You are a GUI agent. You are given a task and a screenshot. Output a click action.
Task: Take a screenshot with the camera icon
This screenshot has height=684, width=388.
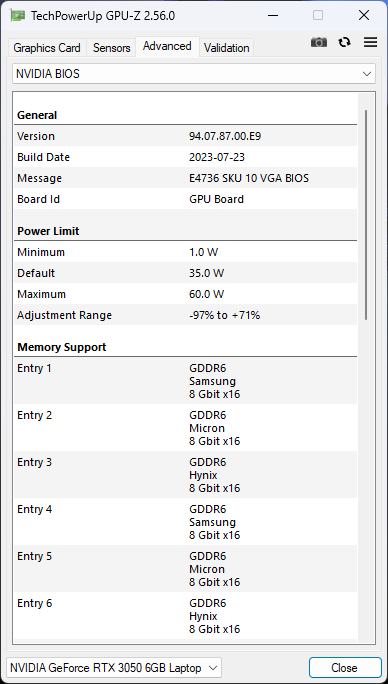click(x=319, y=42)
